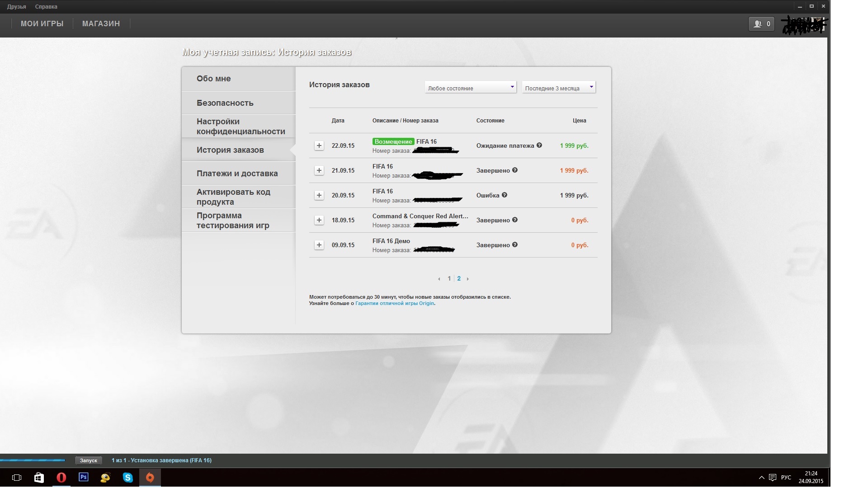
Task: Open Photoshop from taskbar
Action: 83,477
